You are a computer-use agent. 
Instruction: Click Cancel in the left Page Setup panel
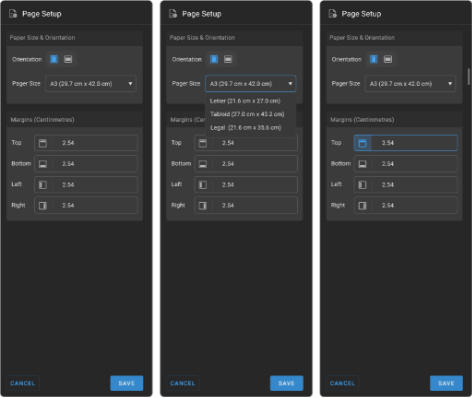23,383
